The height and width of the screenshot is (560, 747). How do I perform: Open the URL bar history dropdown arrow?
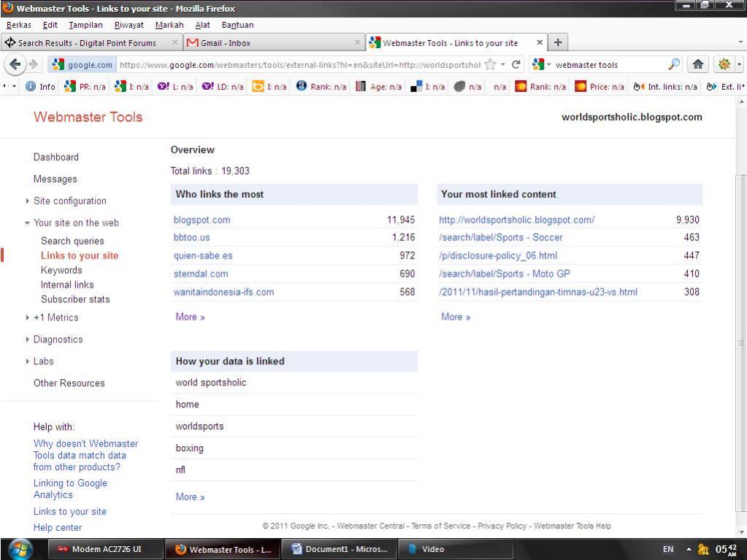coord(502,64)
